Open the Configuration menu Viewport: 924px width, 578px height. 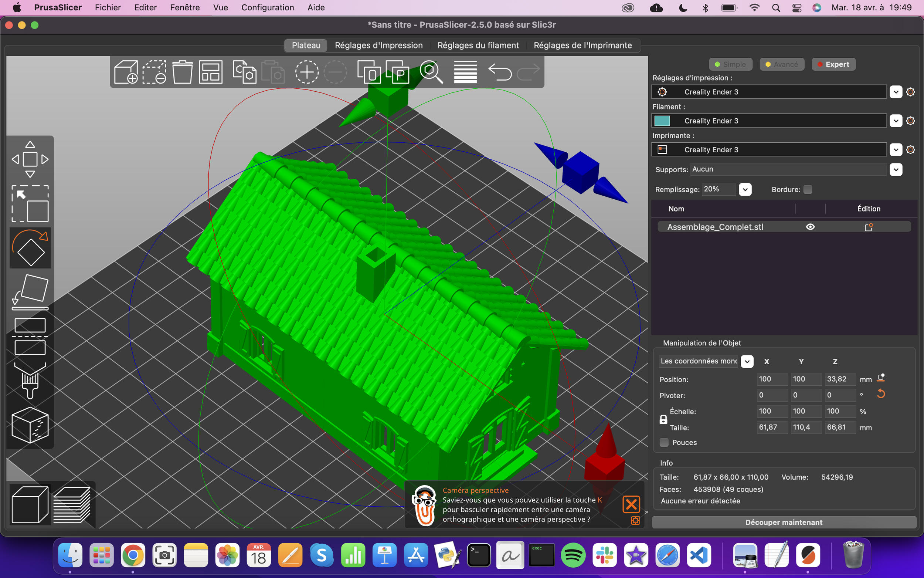[x=267, y=7]
